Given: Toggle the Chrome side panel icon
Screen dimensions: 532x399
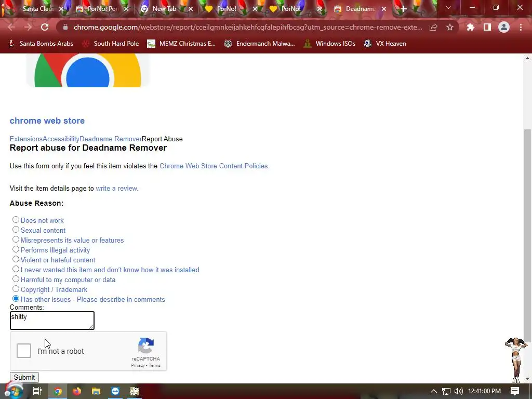Looking at the screenshot, I should coord(487,27).
